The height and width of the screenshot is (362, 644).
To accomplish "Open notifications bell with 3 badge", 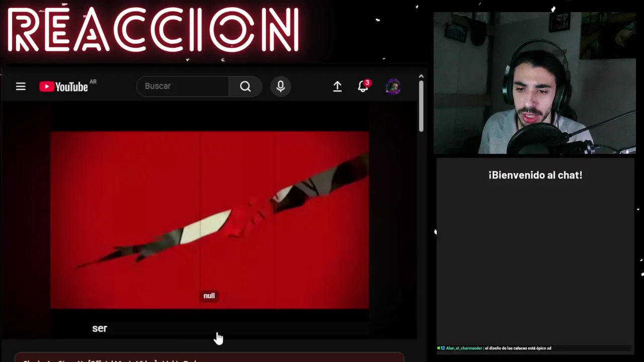I will pyautogui.click(x=363, y=86).
